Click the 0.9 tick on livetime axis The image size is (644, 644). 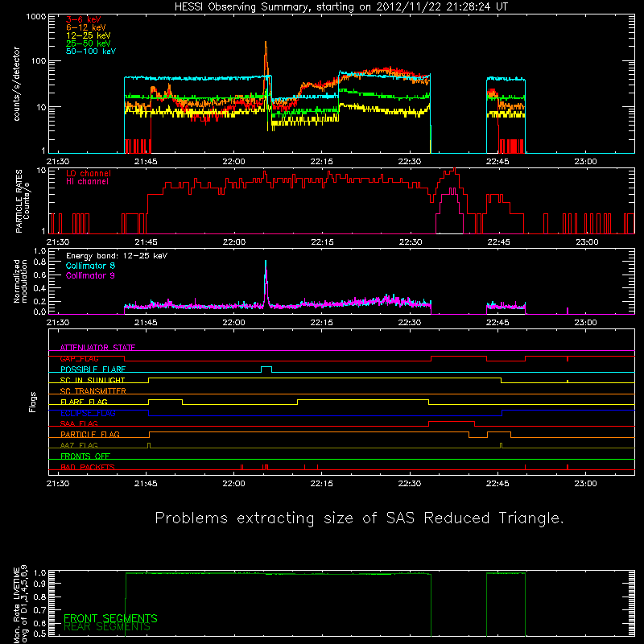[x=39, y=583]
